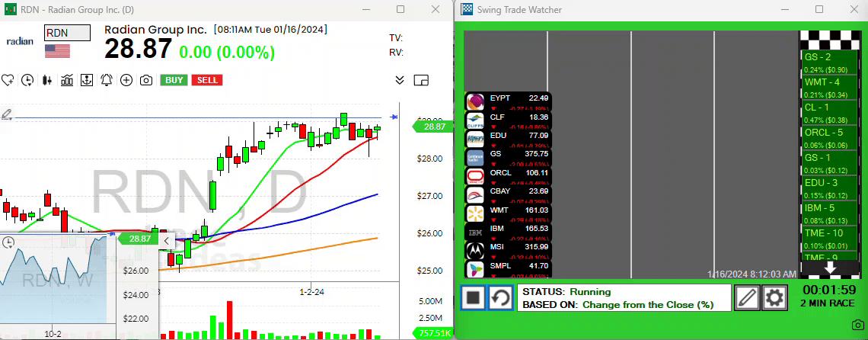
Task: Set a price alert with bell icon
Action: 107,80
